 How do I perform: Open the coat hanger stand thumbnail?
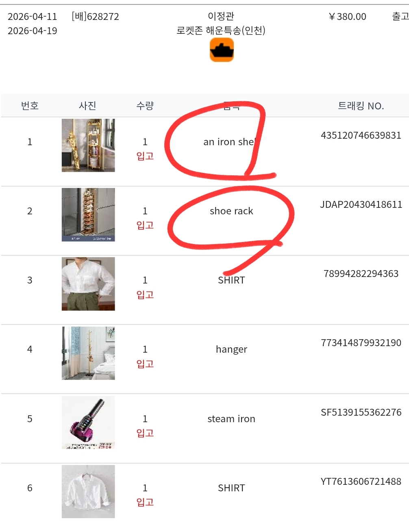(88, 353)
